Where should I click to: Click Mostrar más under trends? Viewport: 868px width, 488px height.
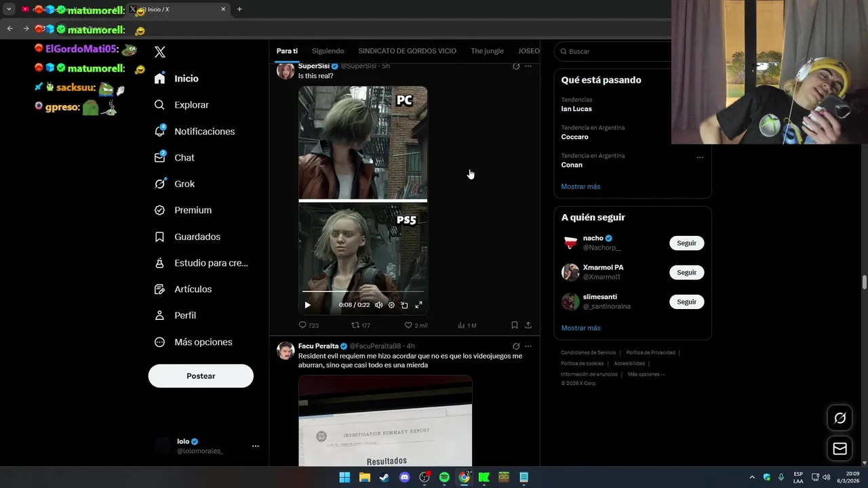(580, 186)
